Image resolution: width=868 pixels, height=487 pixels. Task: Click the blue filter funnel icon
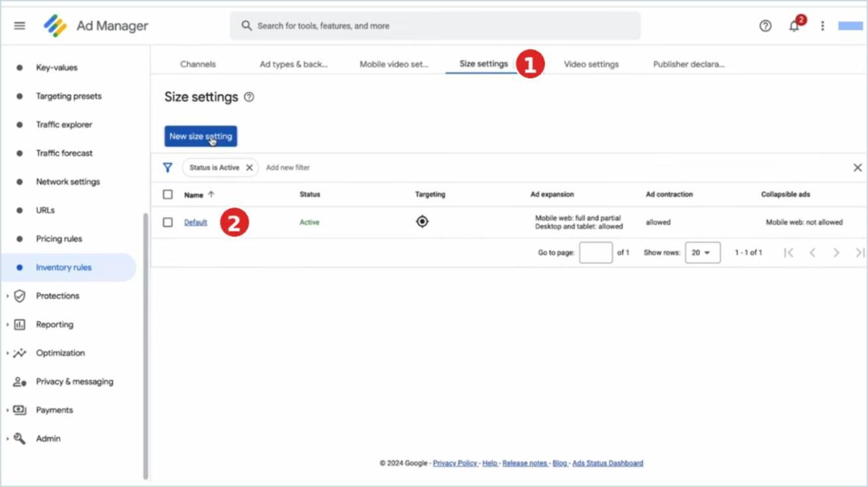168,168
